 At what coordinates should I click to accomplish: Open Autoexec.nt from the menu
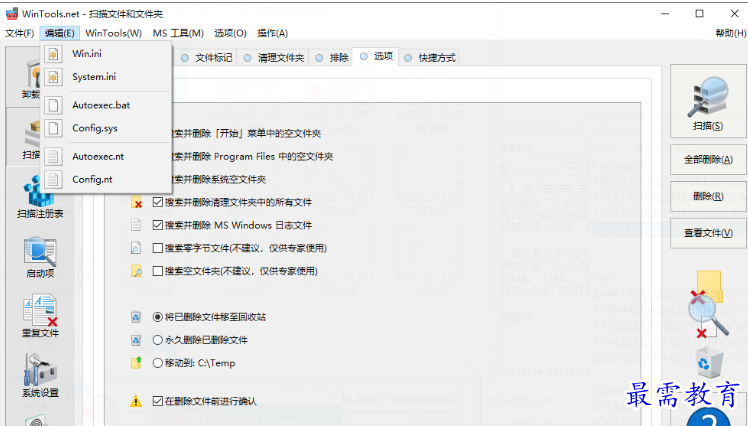coord(106,156)
